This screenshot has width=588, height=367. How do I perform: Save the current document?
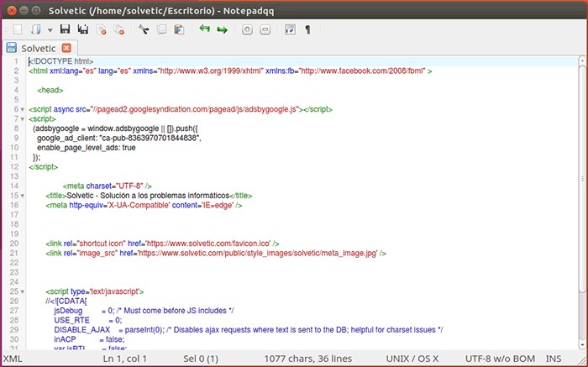pyautogui.click(x=65, y=29)
